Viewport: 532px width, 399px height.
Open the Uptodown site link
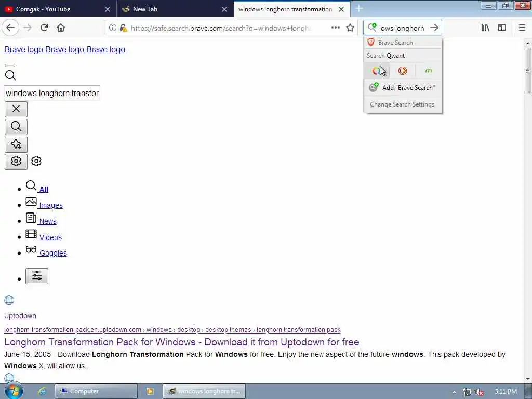pyautogui.click(x=20, y=316)
